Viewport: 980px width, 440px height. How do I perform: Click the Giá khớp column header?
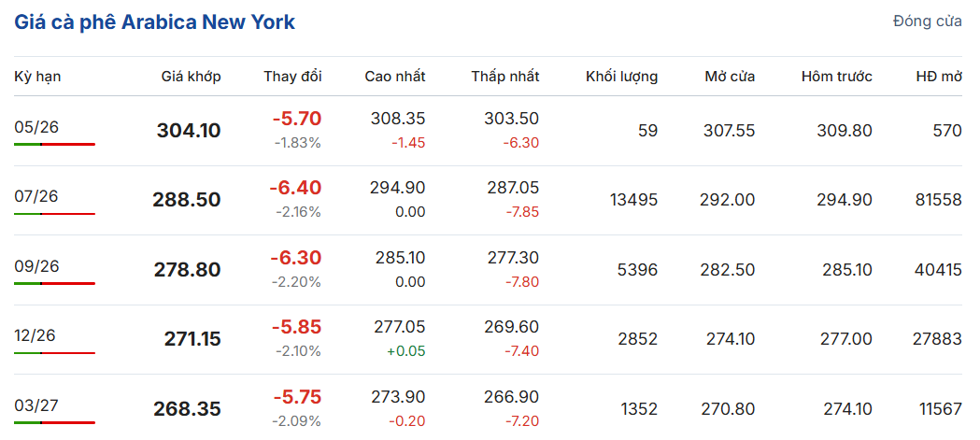[x=191, y=77]
